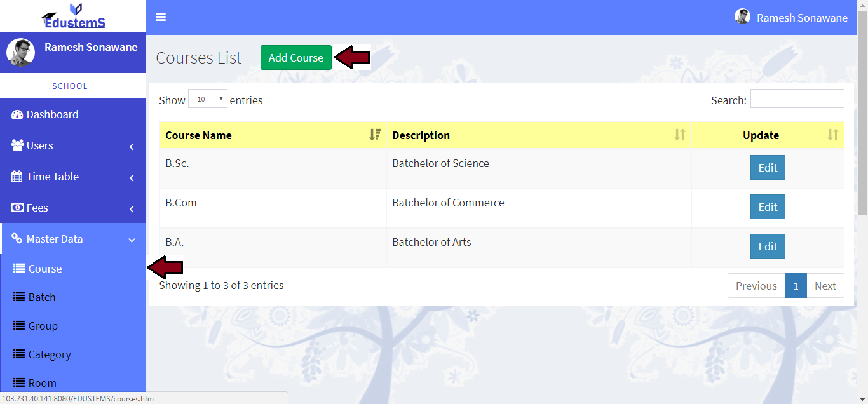Edit the B.Sc. course row
The height and width of the screenshot is (404, 868).
point(768,168)
